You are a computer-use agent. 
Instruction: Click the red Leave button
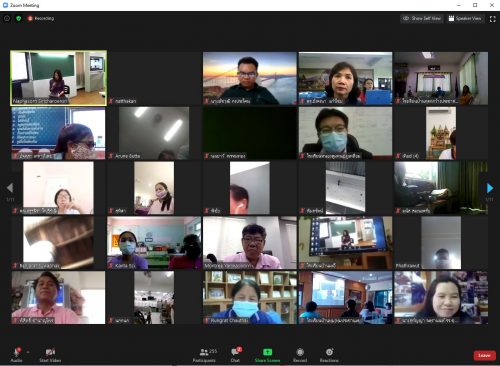(x=484, y=355)
